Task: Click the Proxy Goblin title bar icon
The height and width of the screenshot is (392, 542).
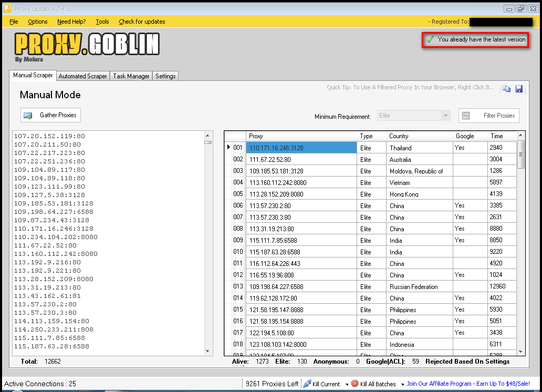Action: pyautogui.click(x=7, y=8)
